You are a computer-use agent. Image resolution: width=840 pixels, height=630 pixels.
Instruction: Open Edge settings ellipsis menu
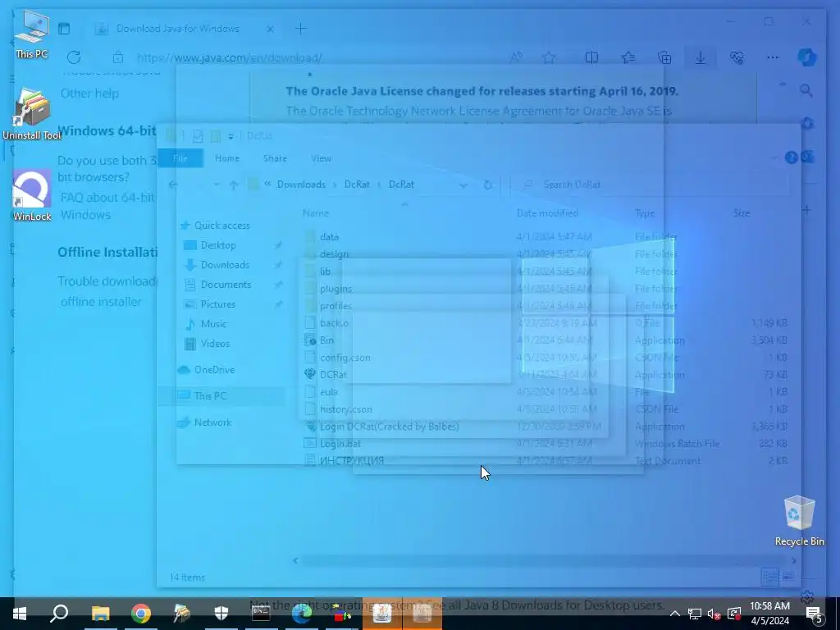point(773,57)
